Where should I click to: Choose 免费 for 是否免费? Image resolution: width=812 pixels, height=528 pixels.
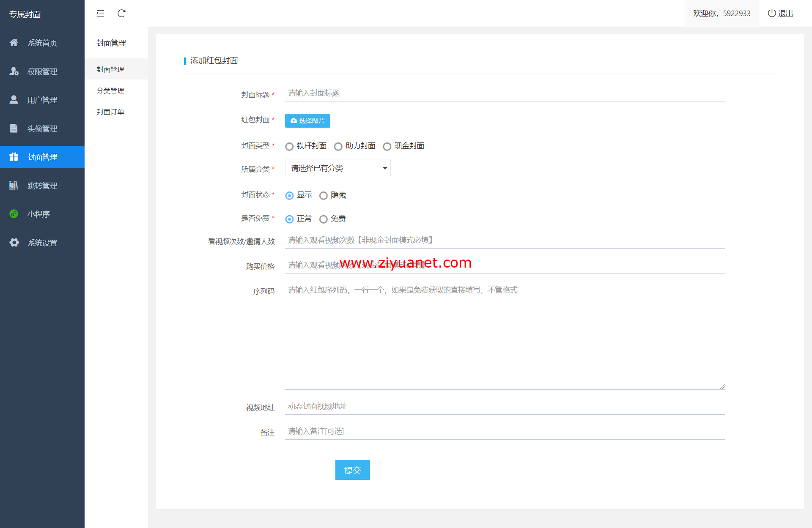324,219
